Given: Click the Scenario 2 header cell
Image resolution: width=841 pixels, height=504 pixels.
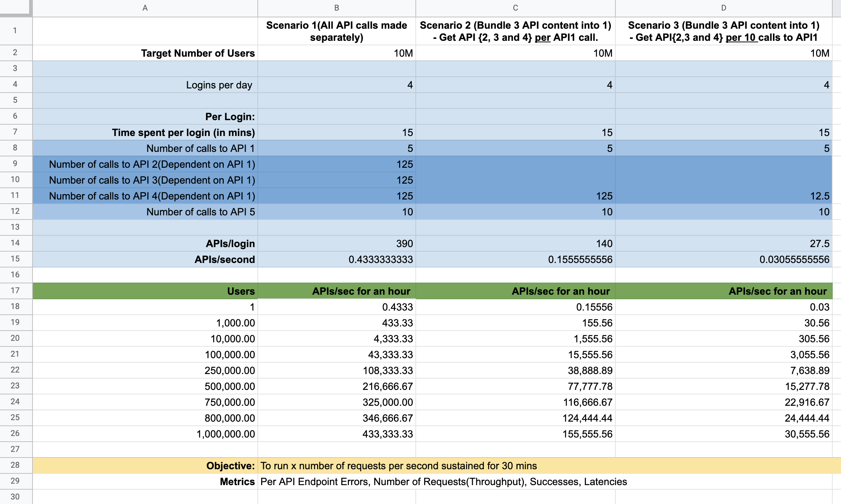Looking at the screenshot, I should point(515,31).
